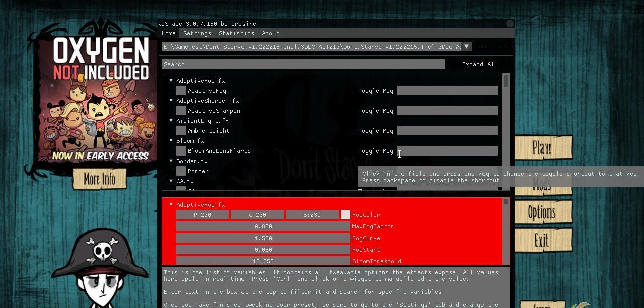Viewport: 644px width, 308px height.
Task: Click the FogCurve 1.500 slider
Action: click(x=263, y=238)
